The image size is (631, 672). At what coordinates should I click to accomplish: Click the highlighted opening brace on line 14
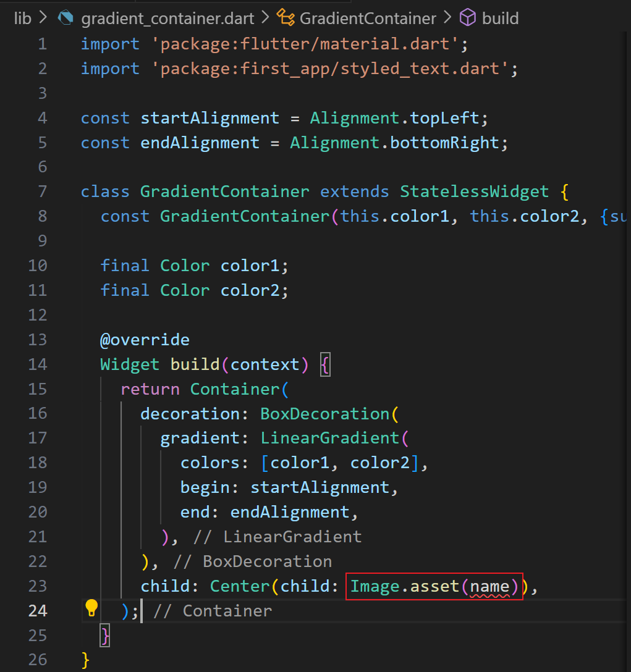coord(325,364)
